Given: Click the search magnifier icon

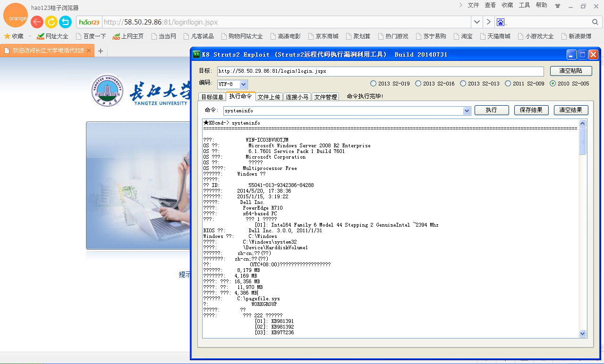Looking at the screenshot, I should coord(595,22).
